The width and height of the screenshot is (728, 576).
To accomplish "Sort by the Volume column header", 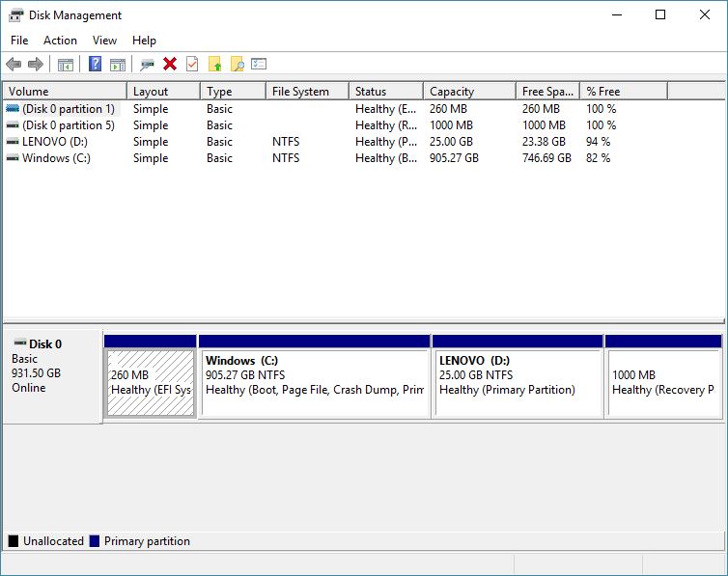I will pyautogui.click(x=65, y=92).
